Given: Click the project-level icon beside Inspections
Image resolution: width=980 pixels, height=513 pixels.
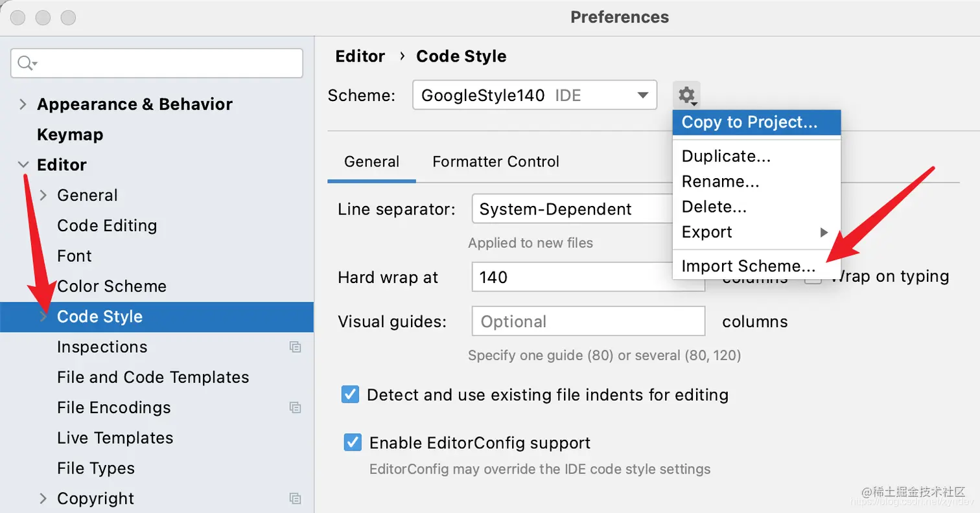Looking at the screenshot, I should coord(295,347).
